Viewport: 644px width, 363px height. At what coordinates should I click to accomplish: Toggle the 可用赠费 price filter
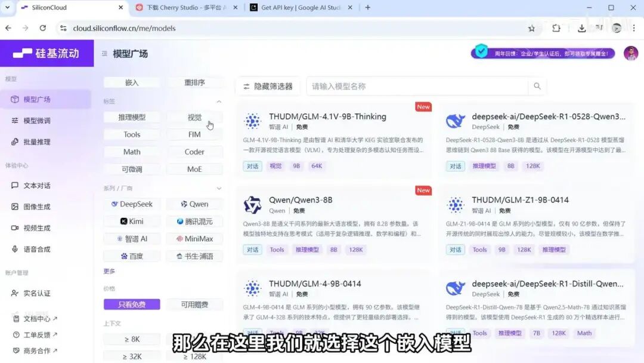pyautogui.click(x=194, y=304)
